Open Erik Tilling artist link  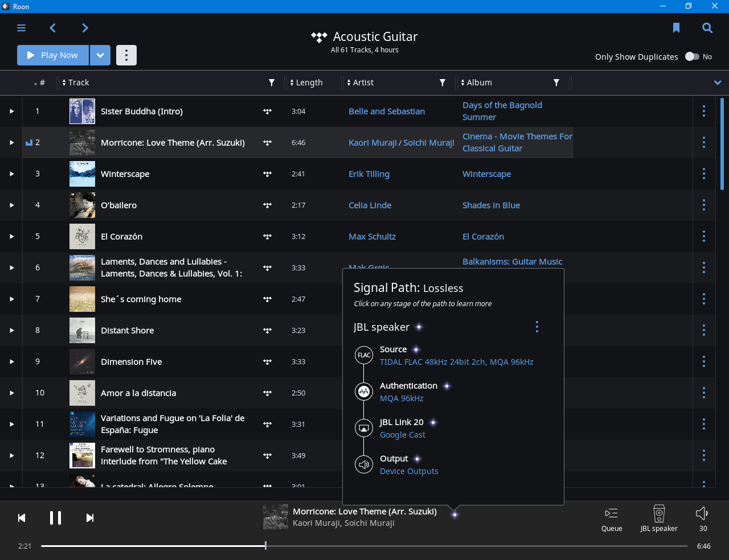369,174
